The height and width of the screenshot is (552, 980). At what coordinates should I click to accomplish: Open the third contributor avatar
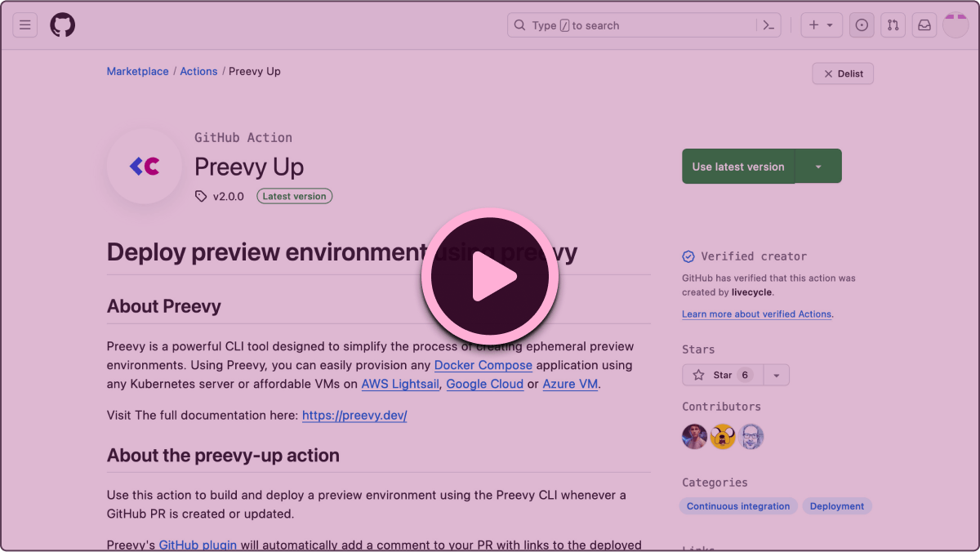pyautogui.click(x=751, y=437)
